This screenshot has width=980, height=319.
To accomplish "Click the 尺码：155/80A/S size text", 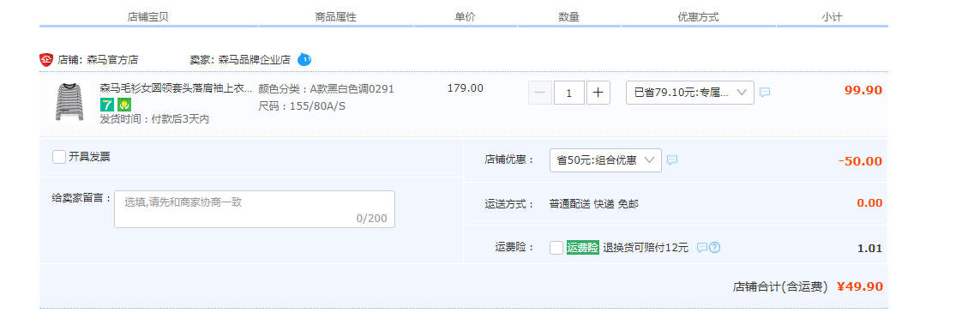I will click(x=302, y=105).
